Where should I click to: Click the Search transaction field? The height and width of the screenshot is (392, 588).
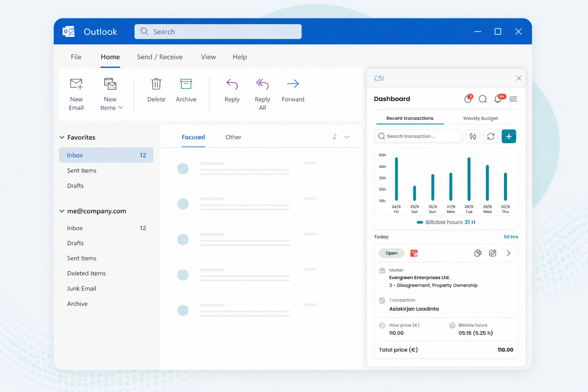click(418, 136)
